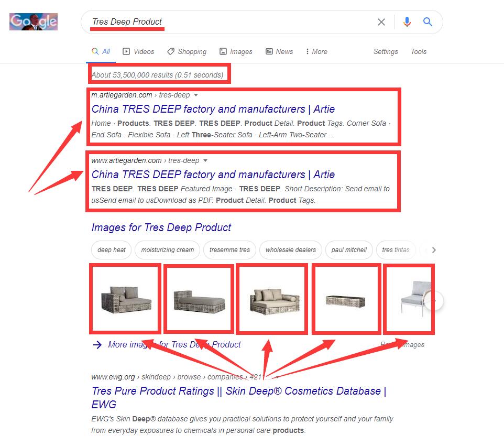Viewport: 504px width, 446px height.
Task: Select the 'moisturizing cream' filter chip
Action: (x=168, y=250)
